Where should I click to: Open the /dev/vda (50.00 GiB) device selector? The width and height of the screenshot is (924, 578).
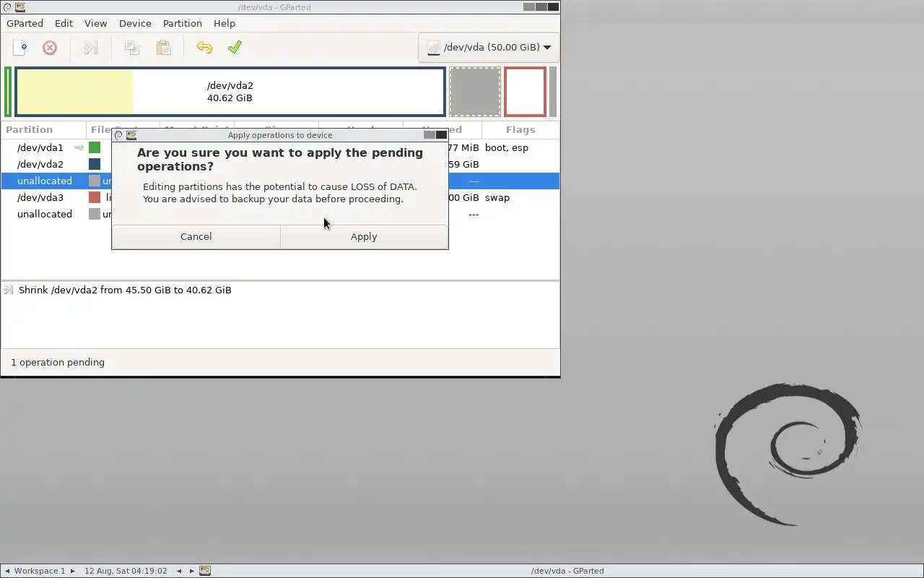(489, 48)
